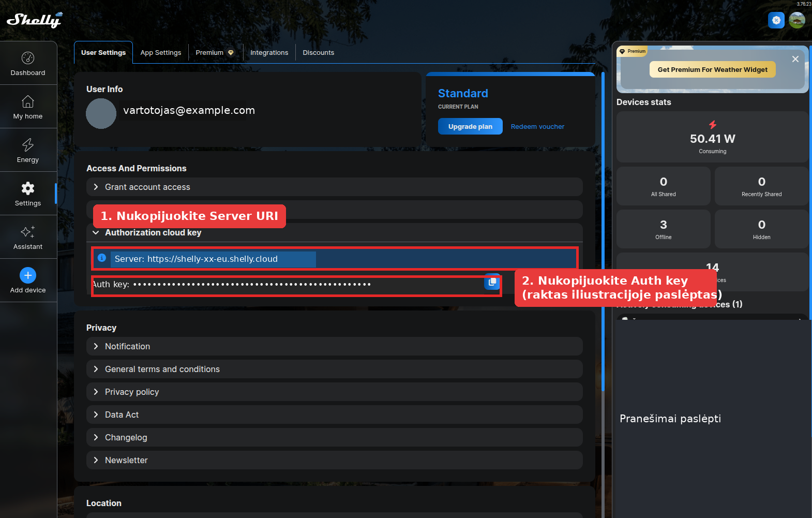Open Settings gear in sidebar
Viewport: 812px width, 518px height.
tap(28, 195)
